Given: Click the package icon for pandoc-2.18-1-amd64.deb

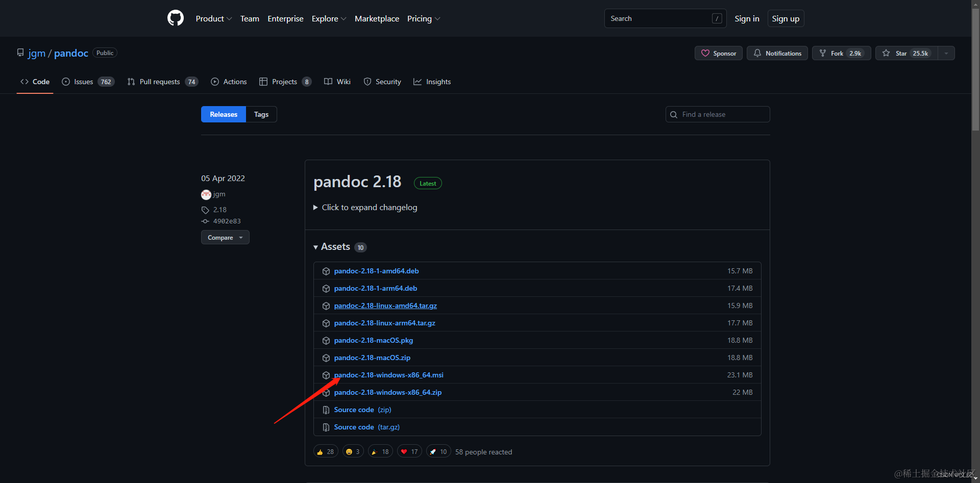Looking at the screenshot, I should click(x=326, y=271).
